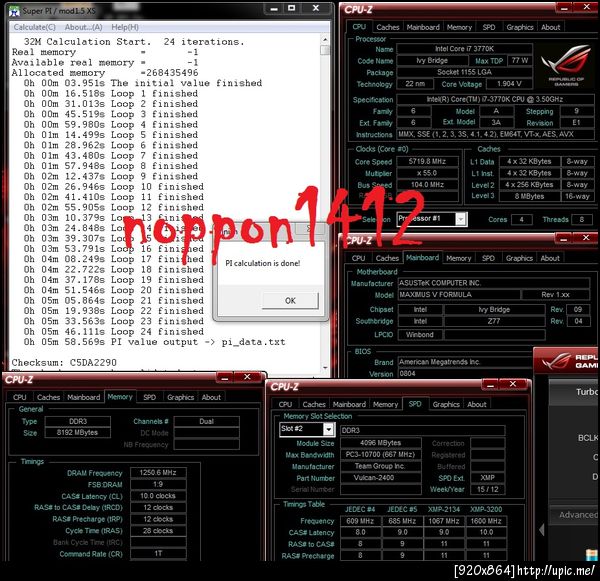Viewport: 600px width, 581px height.
Task: Click the Core Voltage 1.904 V value
Action: point(509,84)
